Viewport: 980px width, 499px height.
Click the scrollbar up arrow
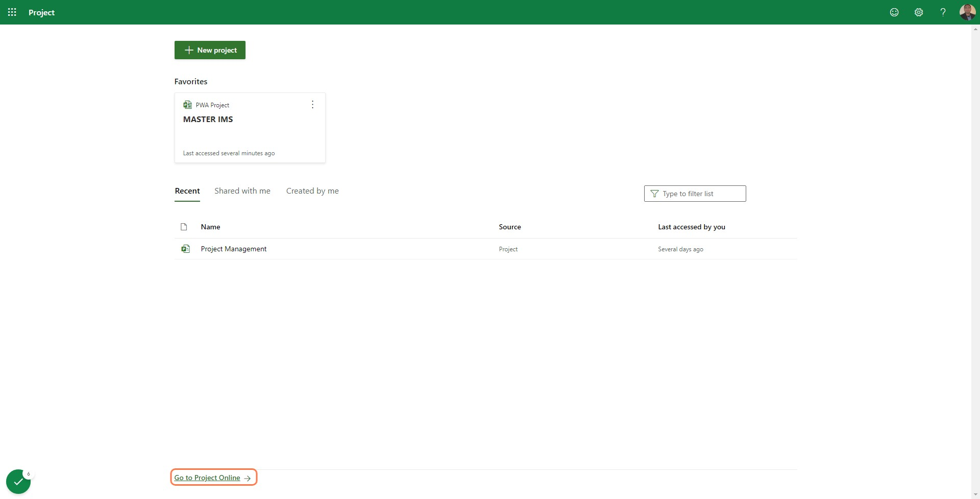tap(975, 29)
